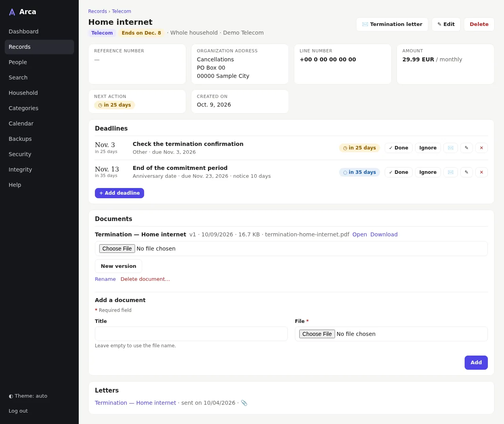Choose a file in the Add a document form

coord(317,334)
